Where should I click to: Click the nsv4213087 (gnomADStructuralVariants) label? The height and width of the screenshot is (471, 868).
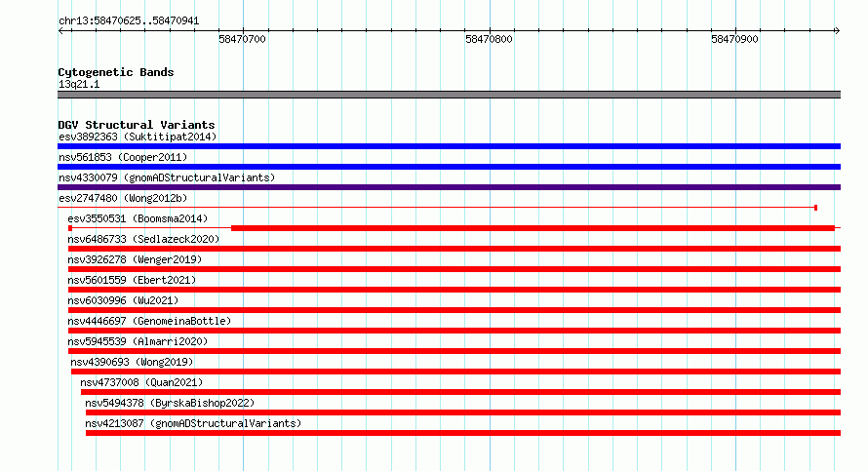[x=193, y=423]
